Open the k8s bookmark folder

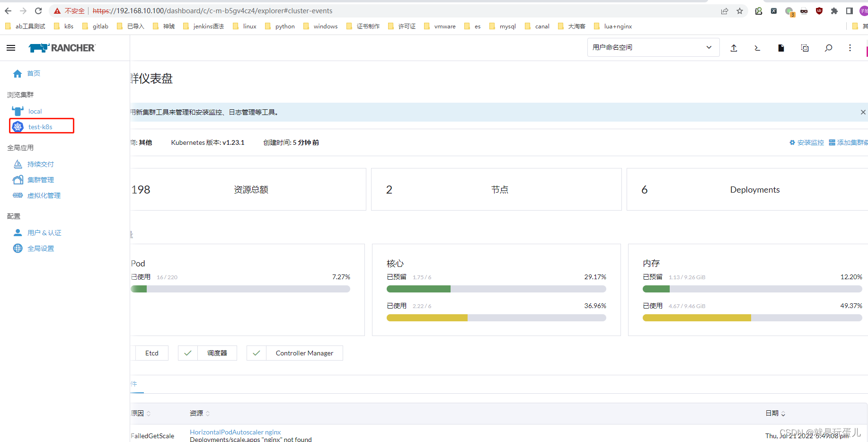64,26
